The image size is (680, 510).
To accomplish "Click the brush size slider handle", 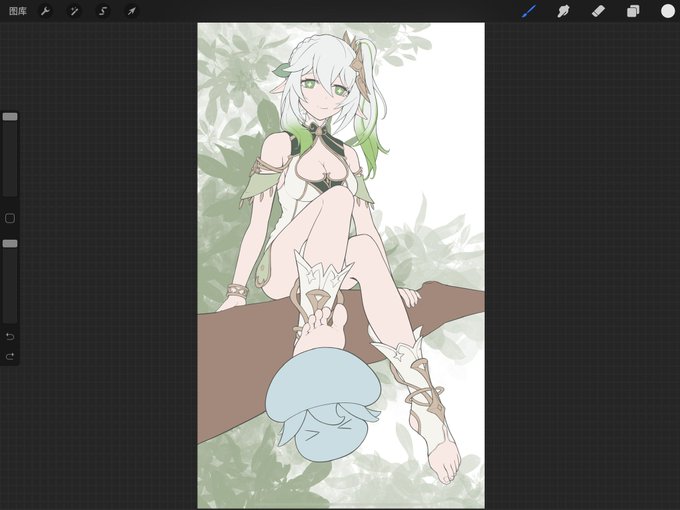I will [x=10, y=117].
